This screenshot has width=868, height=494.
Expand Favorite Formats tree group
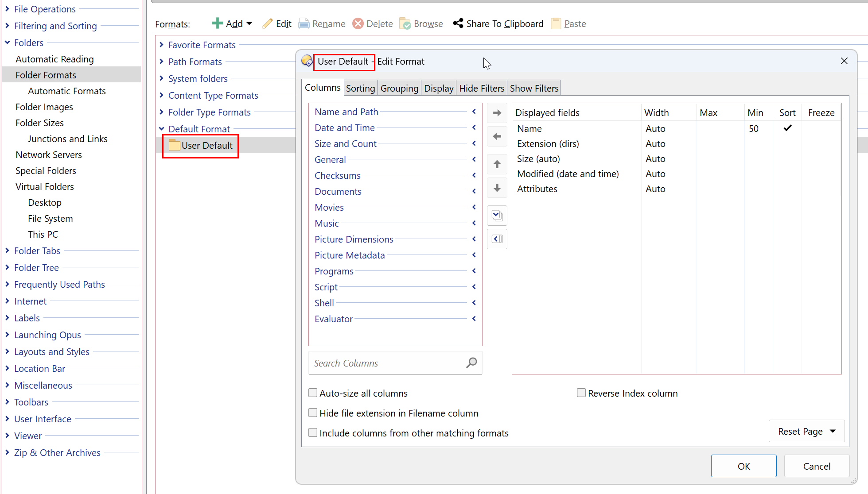tap(161, 45)
